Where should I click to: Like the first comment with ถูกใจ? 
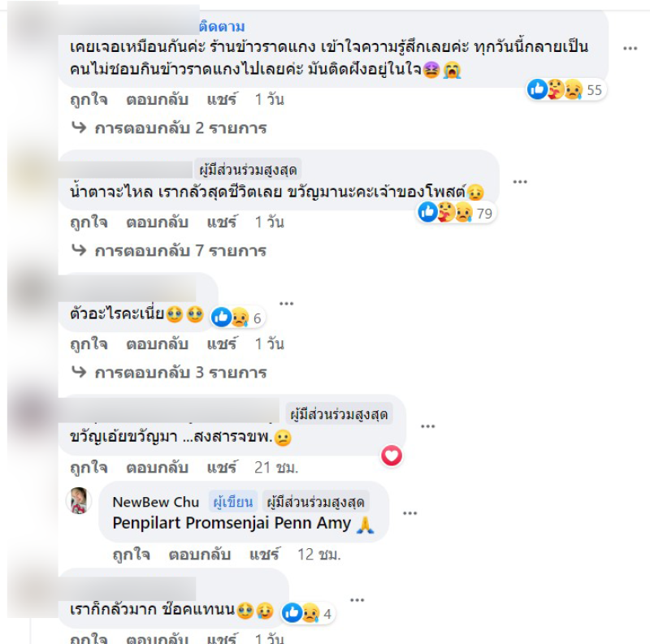(x=89, y=99)
